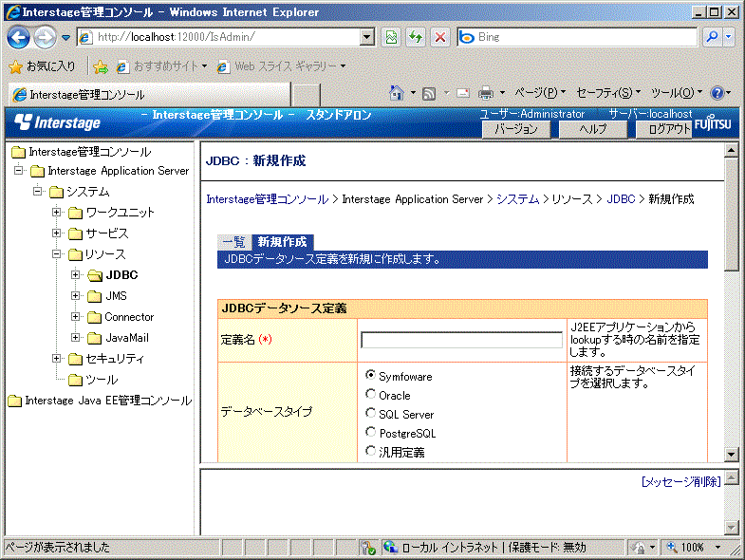The height and width of the screenshot is (560, 745).
Task: Open the Print options dropdown arrow
Action: 502,93
